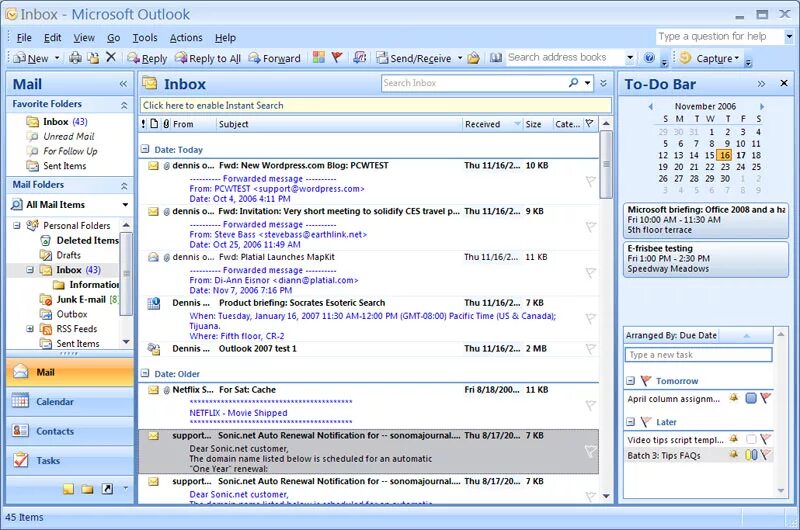Click the Search Inbox field
Viewport: 800px width, 530px height.
(x=473, y=83)
